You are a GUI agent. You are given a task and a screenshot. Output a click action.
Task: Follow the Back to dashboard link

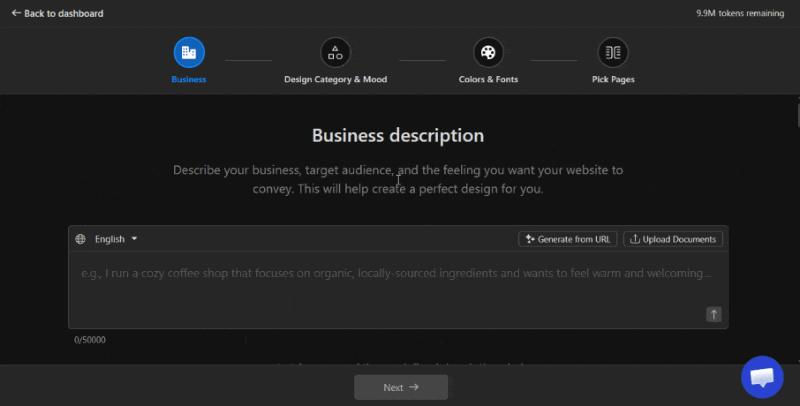coord(63,13)
